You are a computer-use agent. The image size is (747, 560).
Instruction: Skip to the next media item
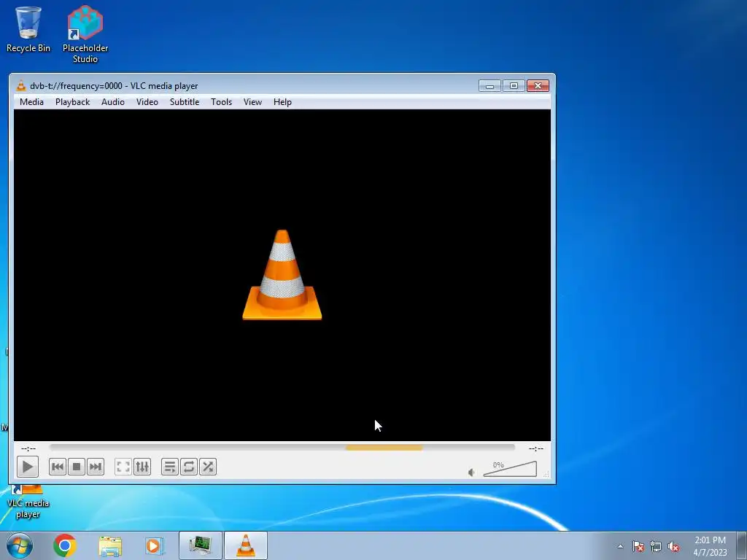(96, 467)
